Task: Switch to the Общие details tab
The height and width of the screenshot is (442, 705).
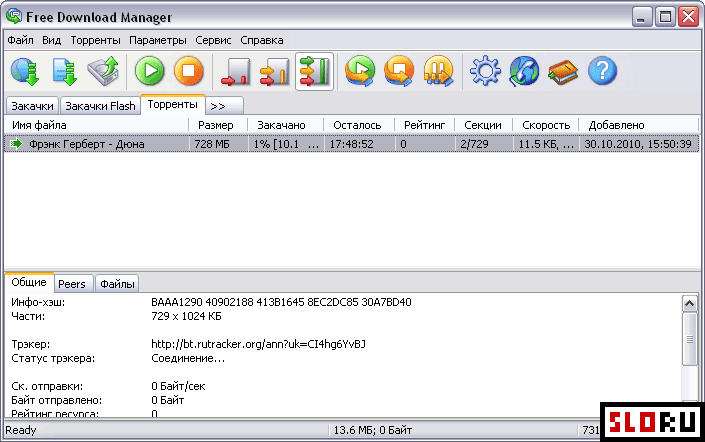Action: tap(29, 282)
